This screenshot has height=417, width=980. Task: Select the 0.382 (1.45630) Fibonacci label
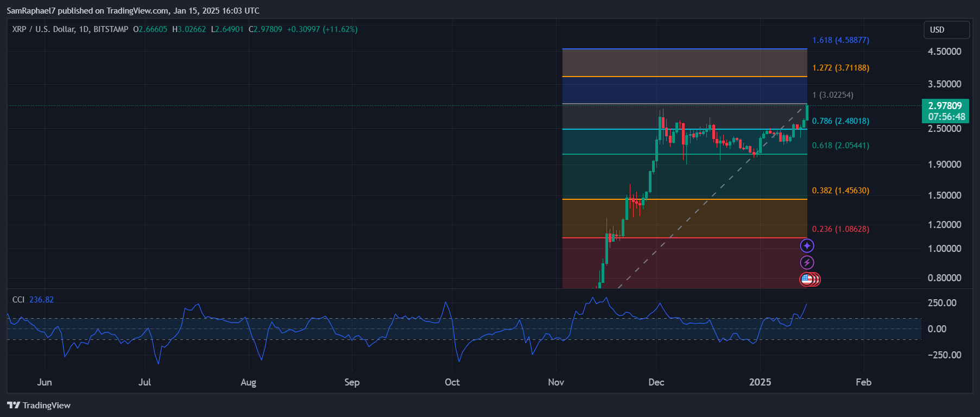click(x=840, y=191)
